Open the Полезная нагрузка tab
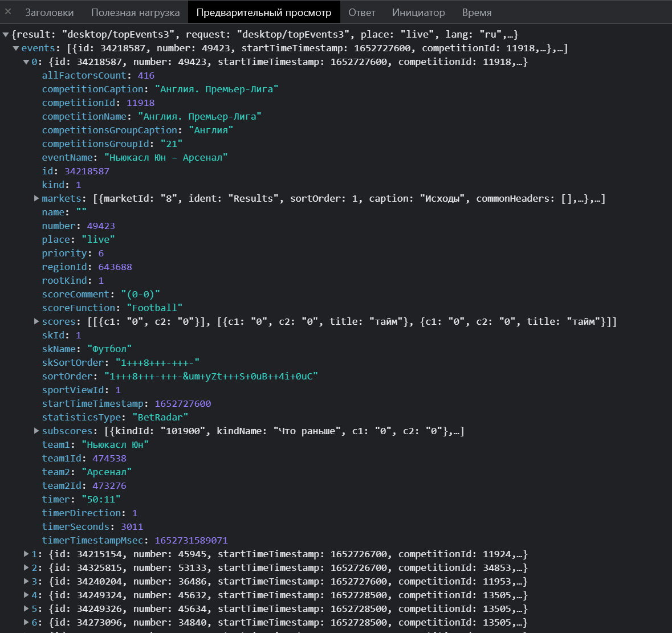 (136, 13)
